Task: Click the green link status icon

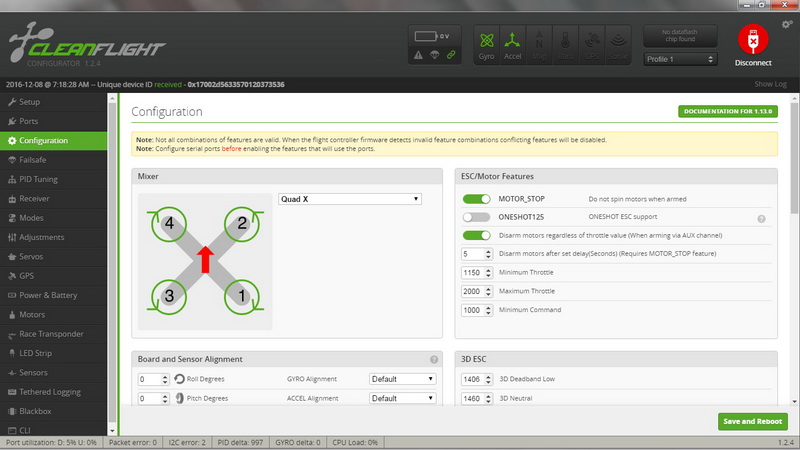Action: coord(451,55)
